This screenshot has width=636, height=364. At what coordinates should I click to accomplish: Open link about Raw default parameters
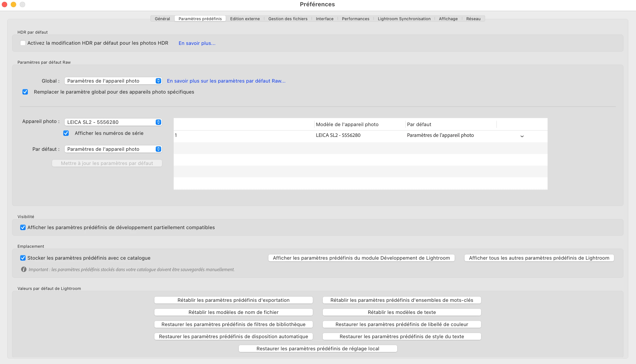226,81
